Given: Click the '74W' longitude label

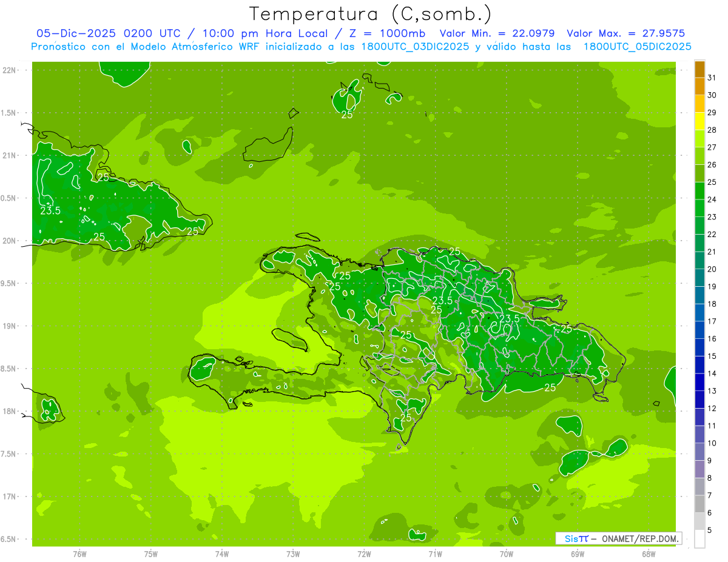Looking at the screenshot, I should [222, 554].
